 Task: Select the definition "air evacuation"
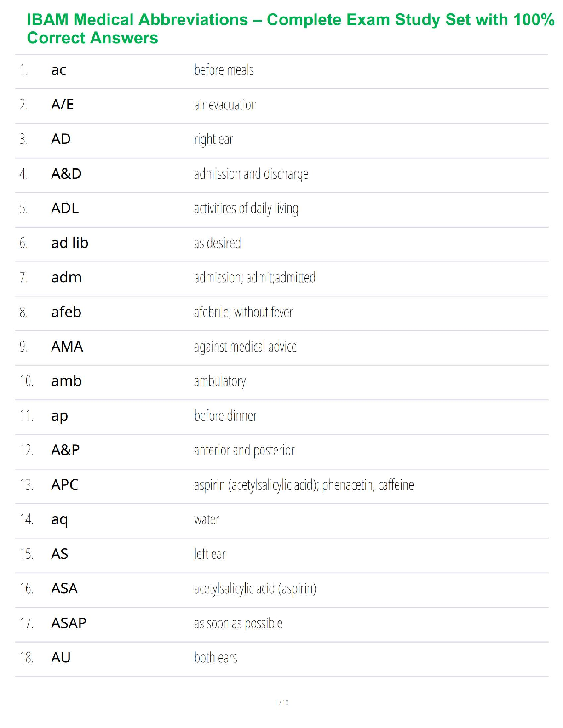coord(225,105)
